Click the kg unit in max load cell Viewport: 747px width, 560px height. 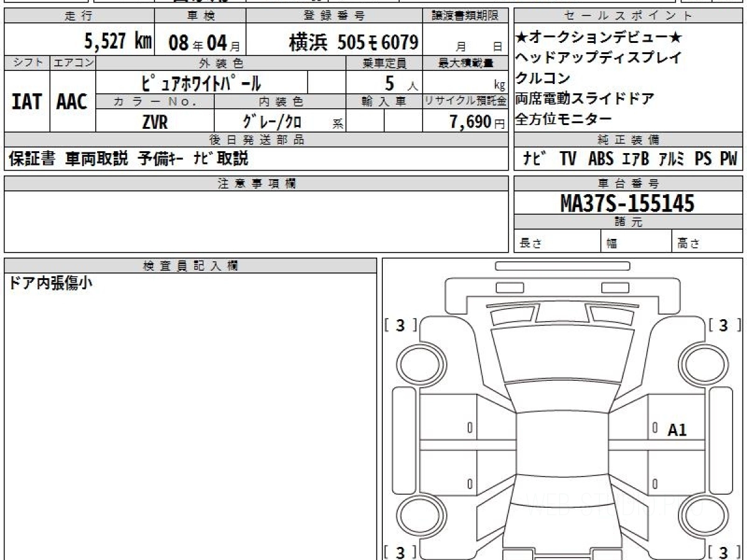[499, 85]
